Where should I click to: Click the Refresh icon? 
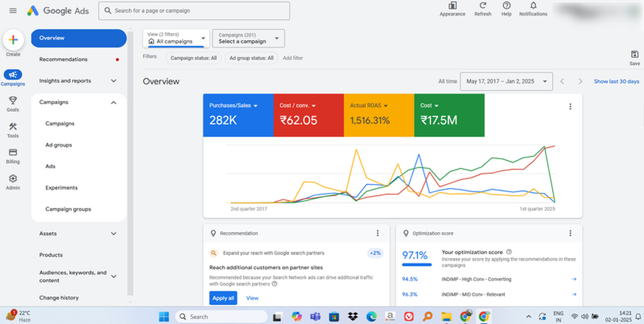[482, 6]
